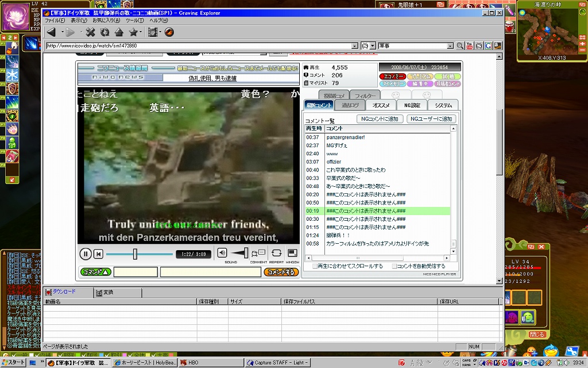Open the スタート button on taskbar
Viewport: 588px width, 368px height.
14,363
